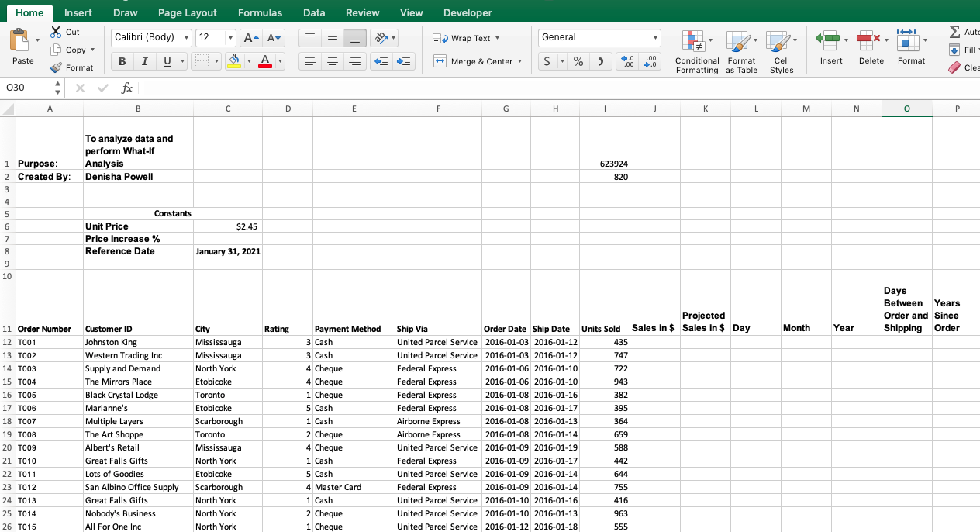
Task: Decrease decimal places
Action: [x=650, y=61]
